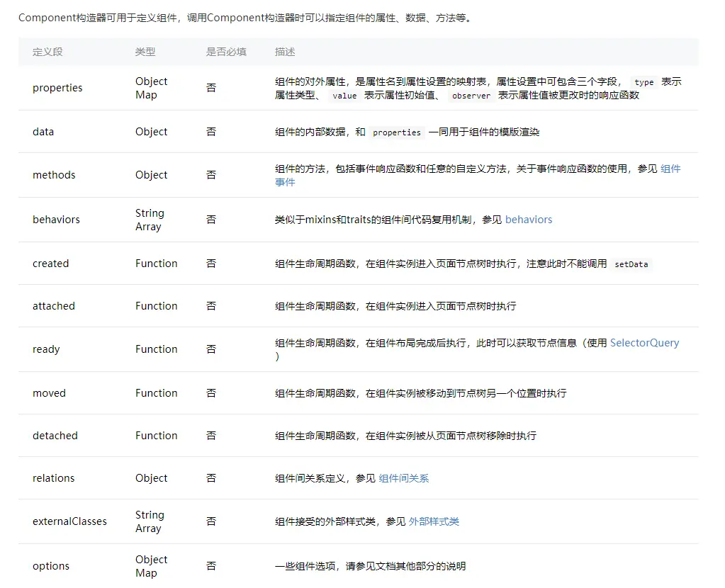Select the 描述 column header
The height and width of the screenshot is (588, 725).
click(x=285, y=52)
